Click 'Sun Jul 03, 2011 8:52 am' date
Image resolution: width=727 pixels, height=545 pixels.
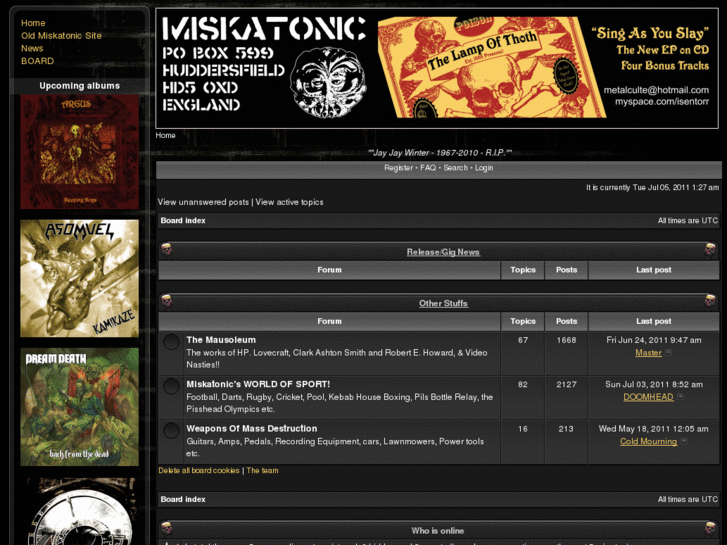click(653, 385)
